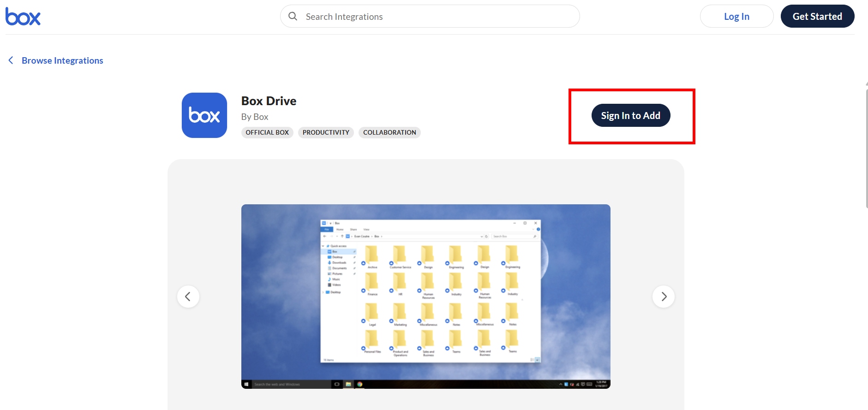Click the back chevron beside Browse Integrations
The image size is (868, 410).
pyautogui.click(x=11, y=60)
